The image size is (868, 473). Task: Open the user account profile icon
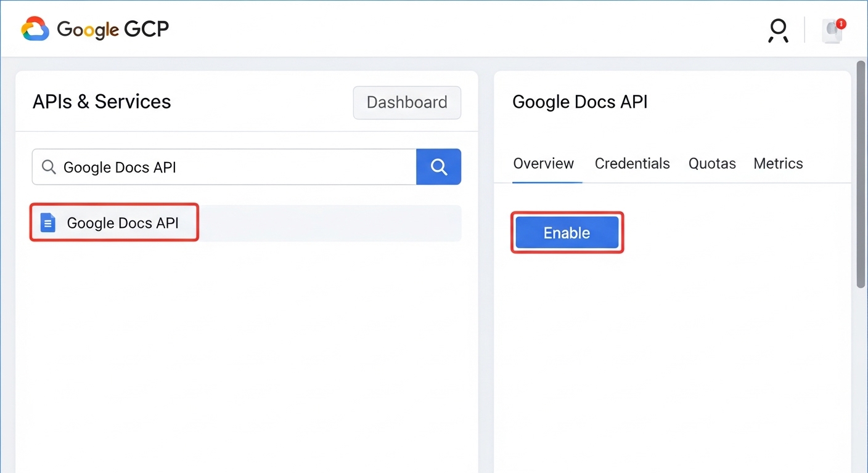[779, 30]
